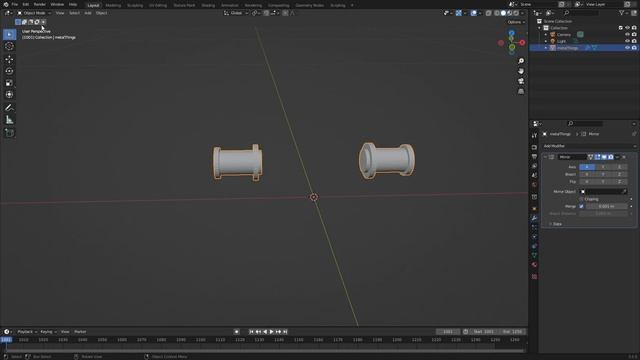Click Play animation button in timeline
640x360 pixels.
click(271, 332)
